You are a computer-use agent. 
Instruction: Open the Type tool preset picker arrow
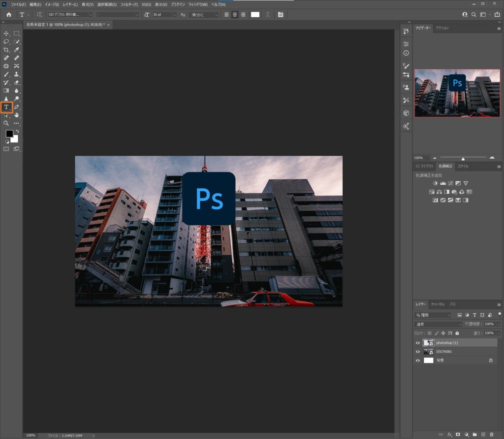[x=28, y=14]
